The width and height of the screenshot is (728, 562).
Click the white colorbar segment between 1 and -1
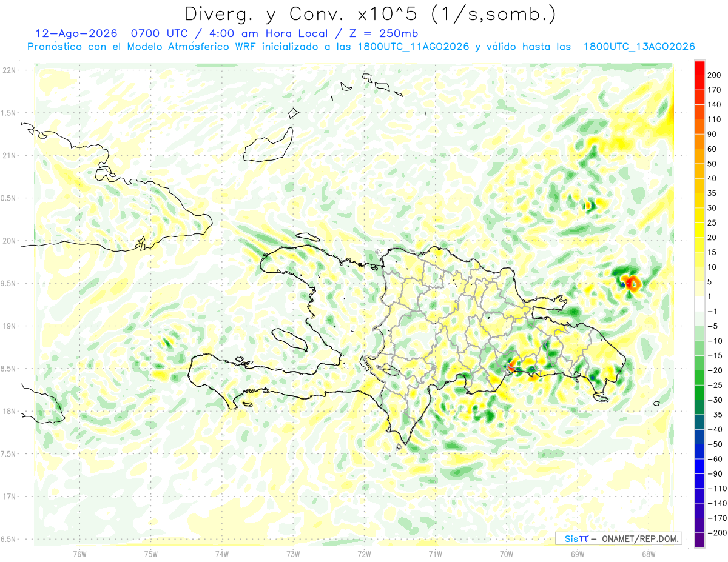pyautogui.click(x=699, y=304)
